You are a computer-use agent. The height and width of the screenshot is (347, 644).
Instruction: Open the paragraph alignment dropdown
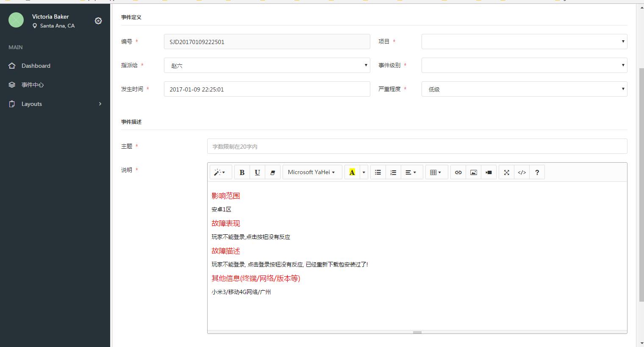click(411, 172)
